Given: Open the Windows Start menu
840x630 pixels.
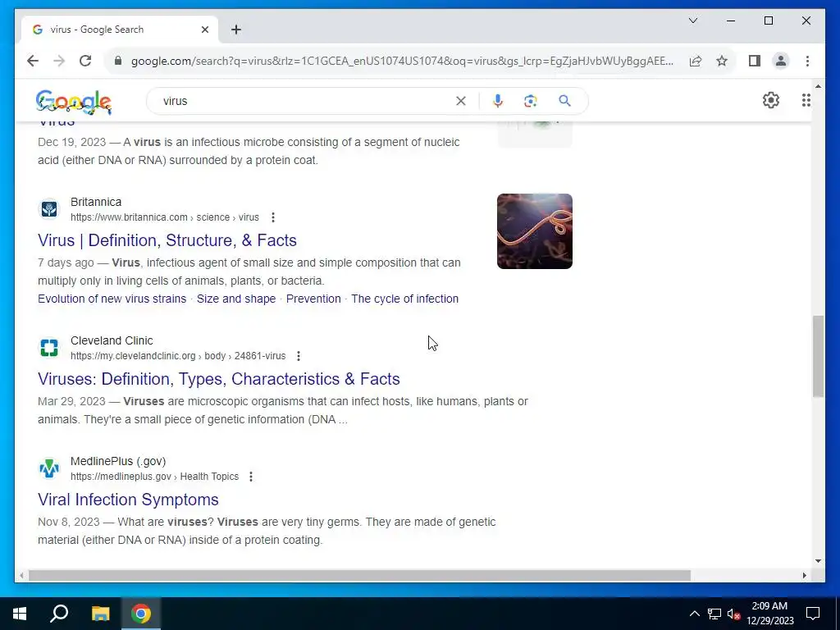Looking at the screenshot, I should pos(20,614).
